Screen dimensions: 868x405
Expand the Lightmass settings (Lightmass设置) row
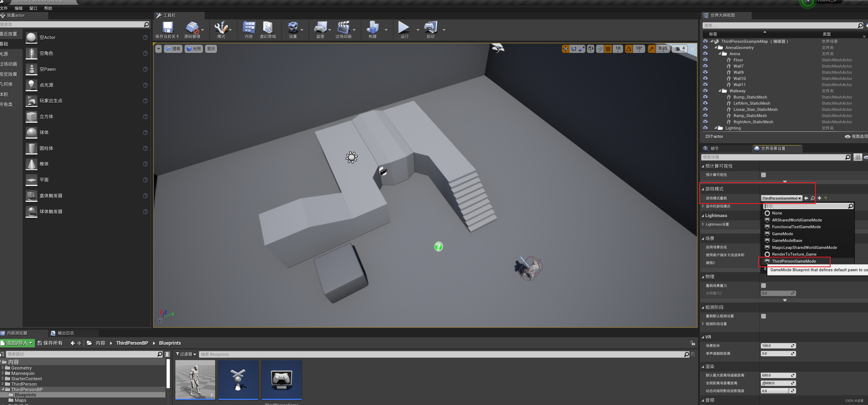point(703,224)
